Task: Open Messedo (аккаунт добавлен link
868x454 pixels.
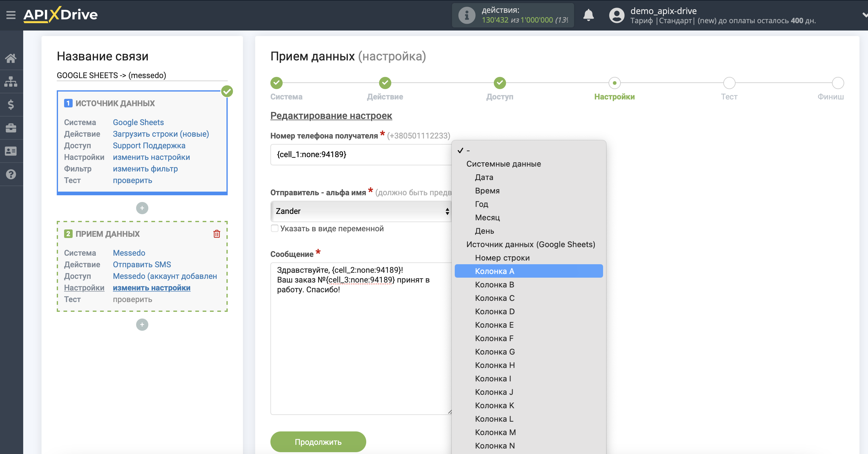Action: click(165, 276)
